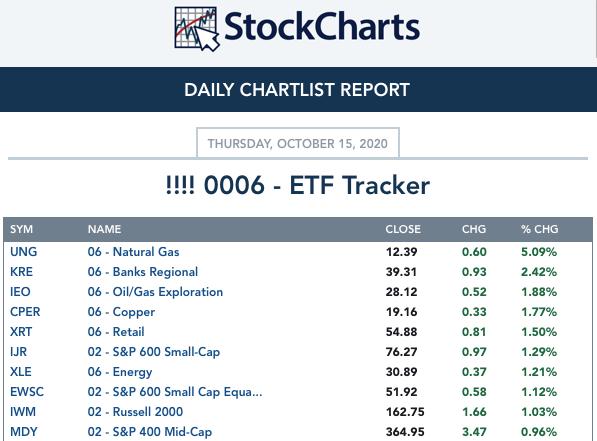This screenshot has width=597, height=441.
Task: Click the XRT ticker link
Action: [21, 332]
